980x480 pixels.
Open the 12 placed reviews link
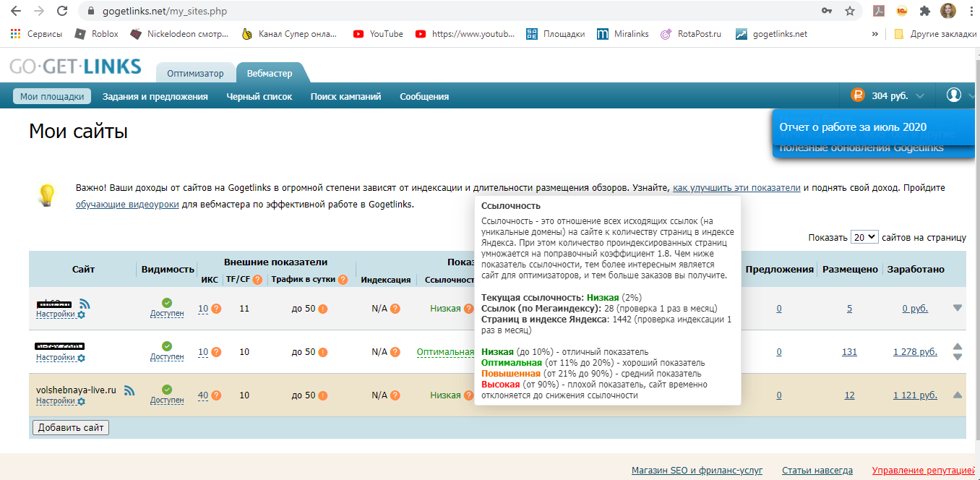click(x=849, y=395)
